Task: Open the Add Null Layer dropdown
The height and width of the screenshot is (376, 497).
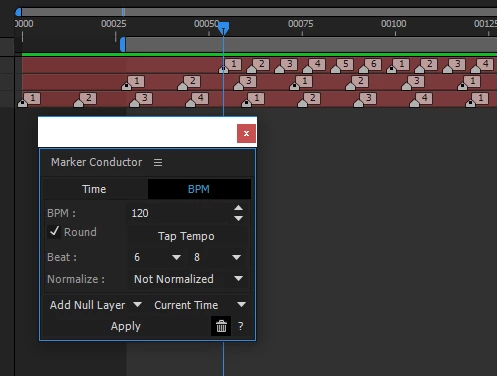Action: pos(96,305)
